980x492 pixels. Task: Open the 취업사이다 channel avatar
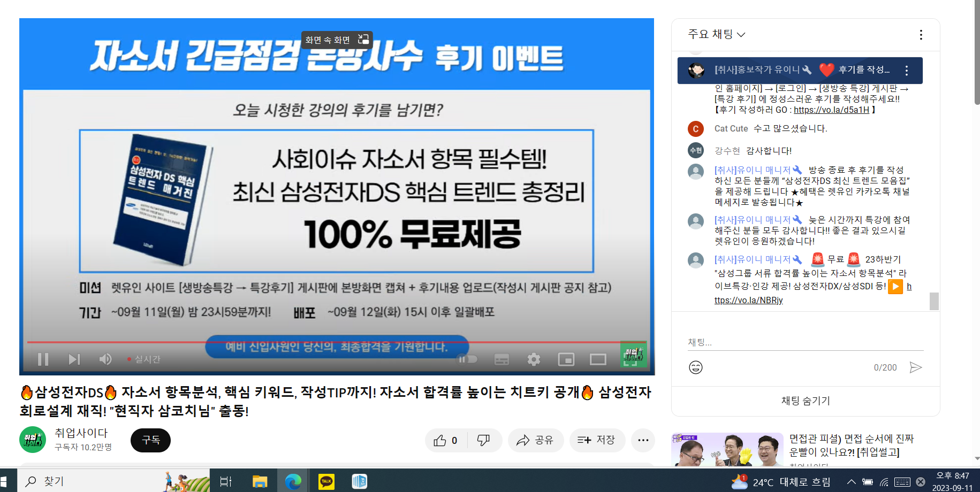(33, 440)
